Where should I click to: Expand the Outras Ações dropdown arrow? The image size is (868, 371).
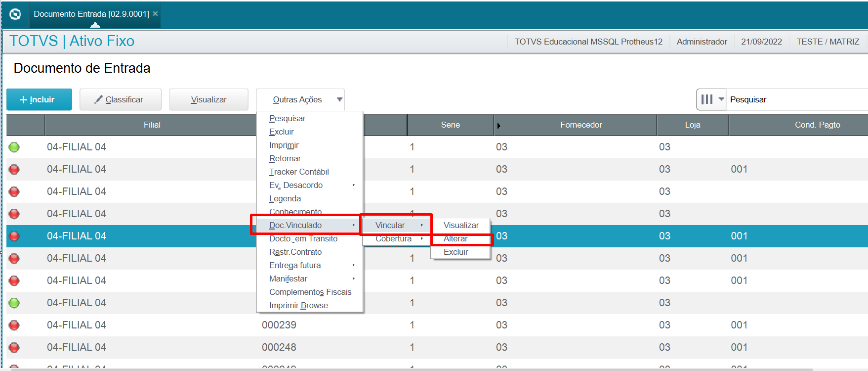pyautogui.click(x=339, y=99)
